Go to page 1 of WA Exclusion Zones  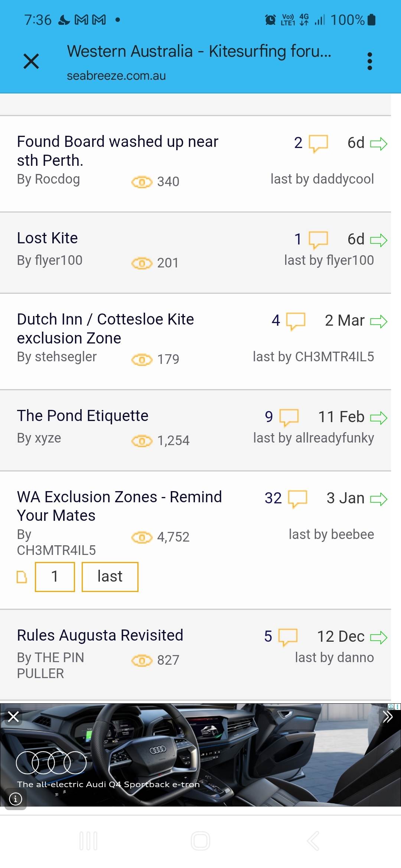55,577
